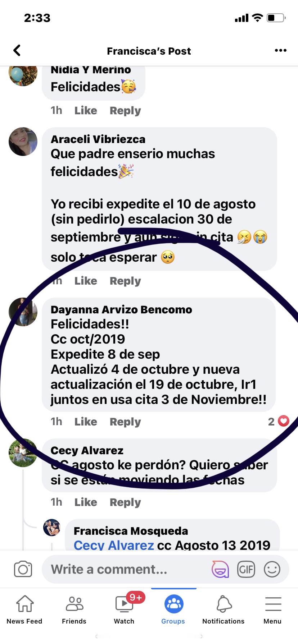Screen dimensions: 298x644
Task: Like Dayanna Arvizo Bencomo's comment
Action: click(86, 422)
